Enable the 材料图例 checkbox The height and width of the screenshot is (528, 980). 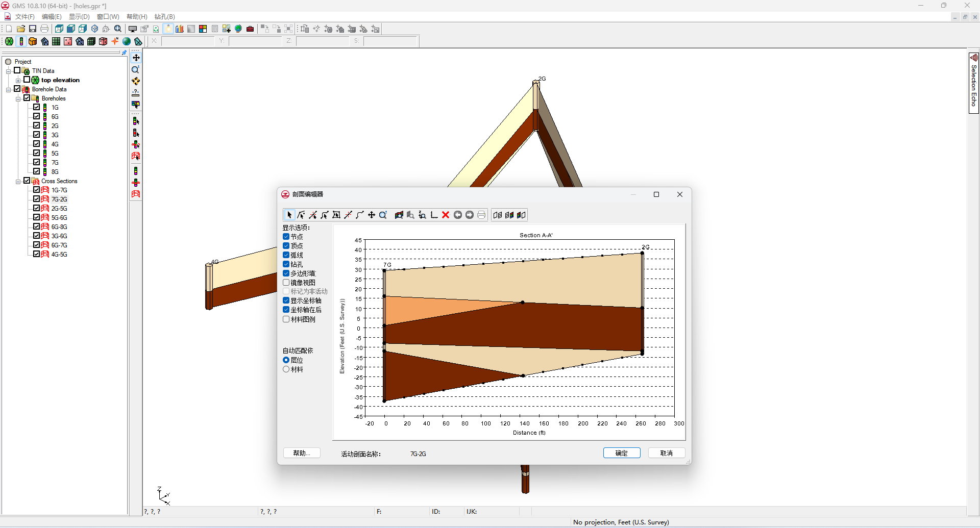click(286, 319)
